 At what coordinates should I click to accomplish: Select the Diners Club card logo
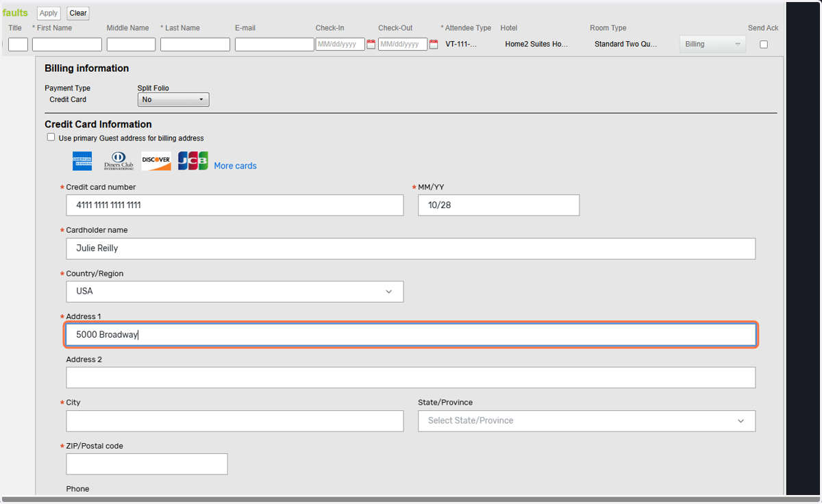(119, 162)
